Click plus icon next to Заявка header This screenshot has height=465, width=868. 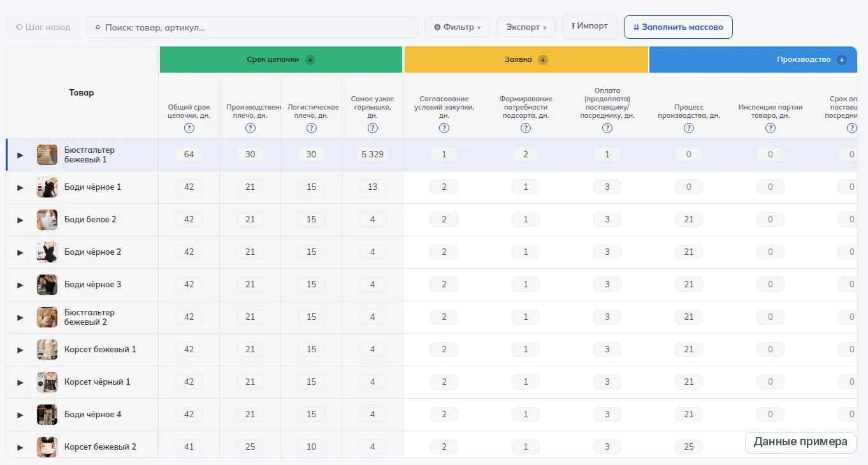pos(543,60)
